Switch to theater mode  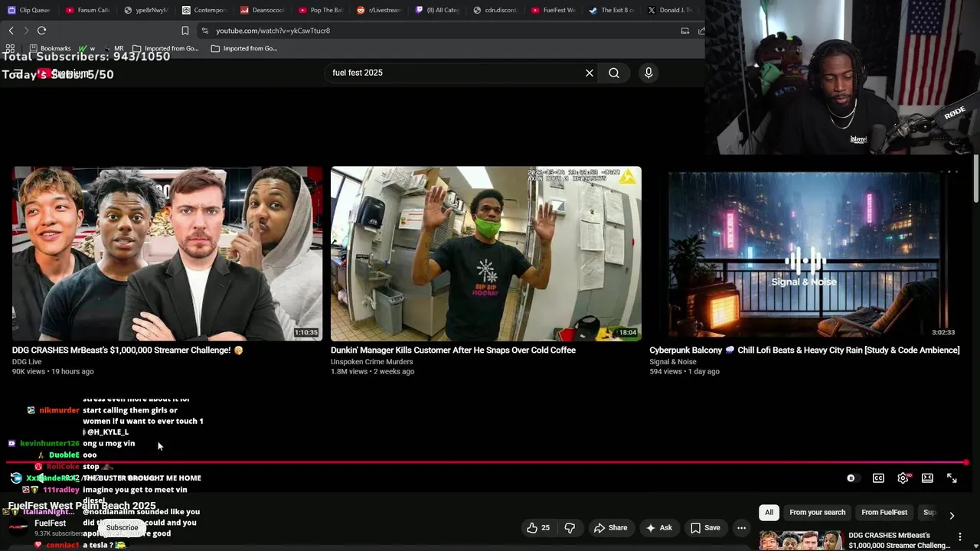[927, 478]
